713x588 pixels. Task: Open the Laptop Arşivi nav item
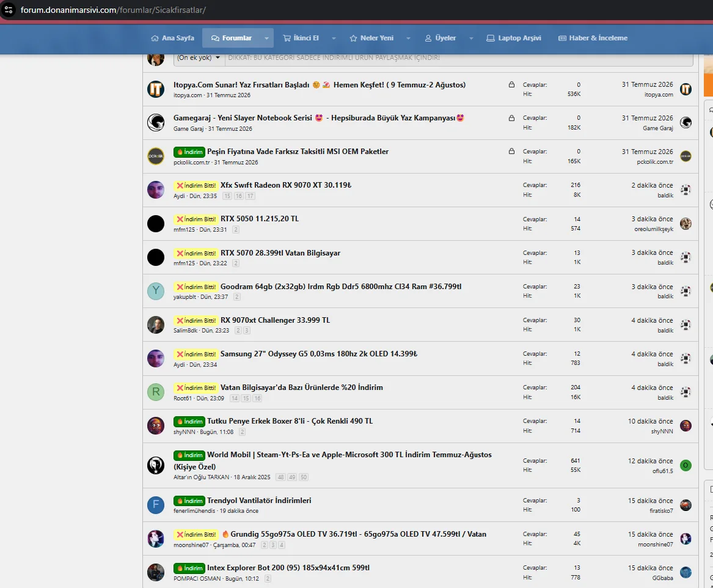coord(514,38)
